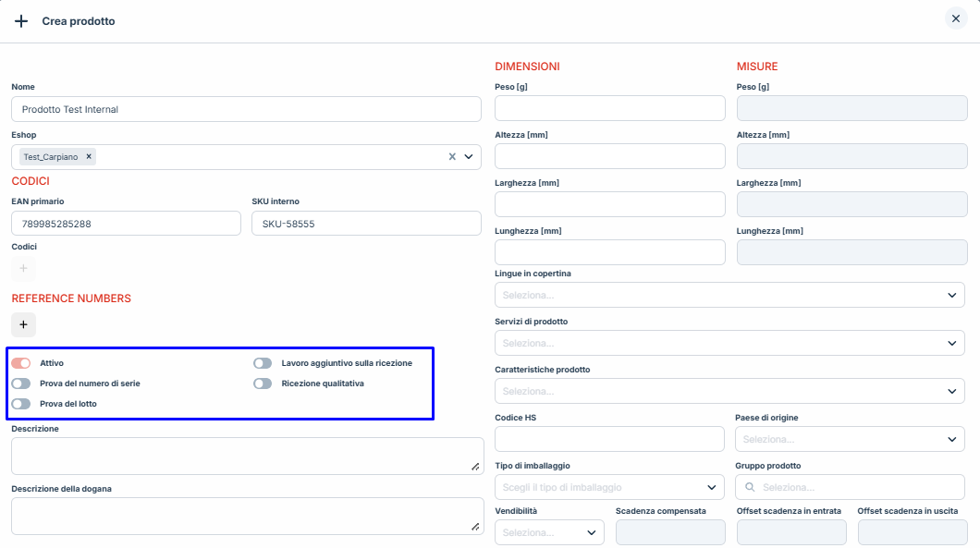The width and height of the screenshot is (980, 548).
Task: Close the Crea prodotto dialog
Action: 955,18
